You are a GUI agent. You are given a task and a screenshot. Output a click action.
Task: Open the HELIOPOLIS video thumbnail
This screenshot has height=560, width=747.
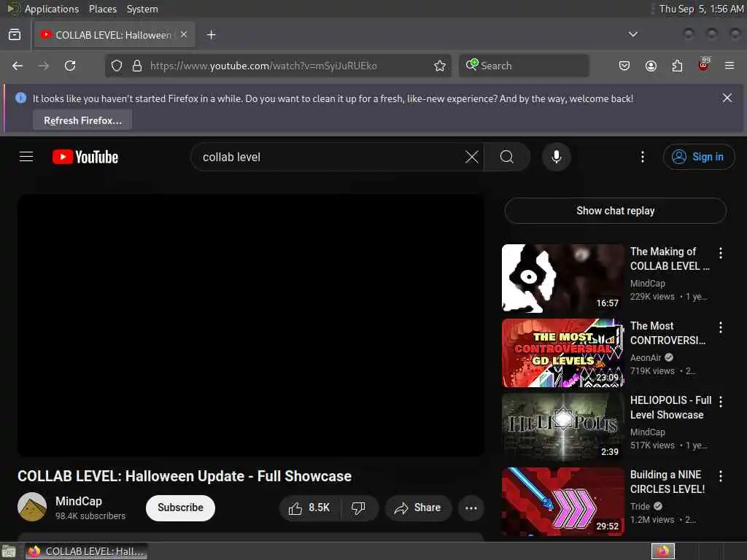(562, 427)
